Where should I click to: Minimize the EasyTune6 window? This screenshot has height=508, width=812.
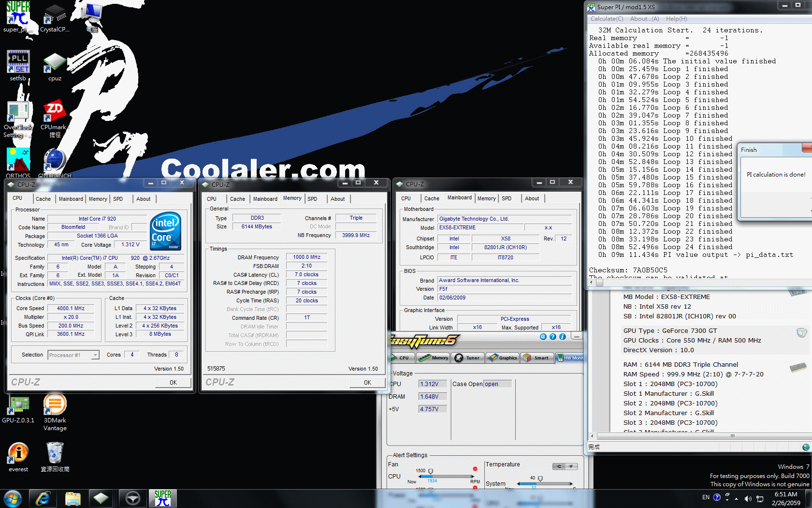click(577, 336)
